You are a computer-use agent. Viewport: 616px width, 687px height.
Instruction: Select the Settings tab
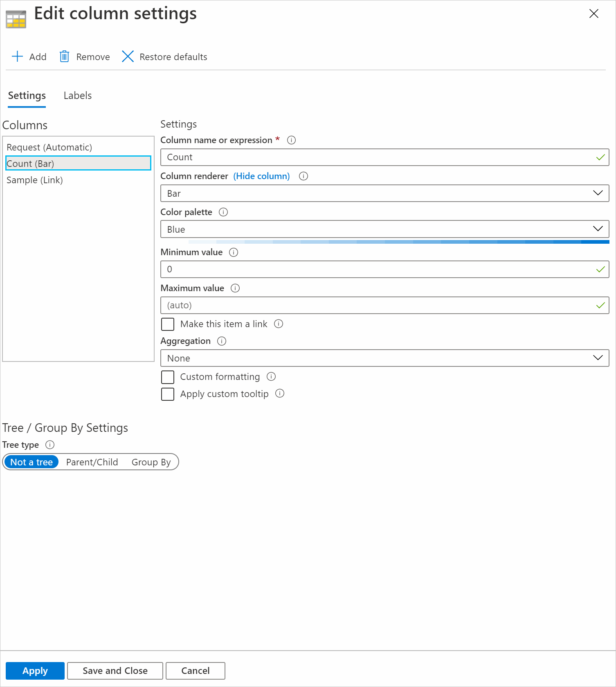27,96
